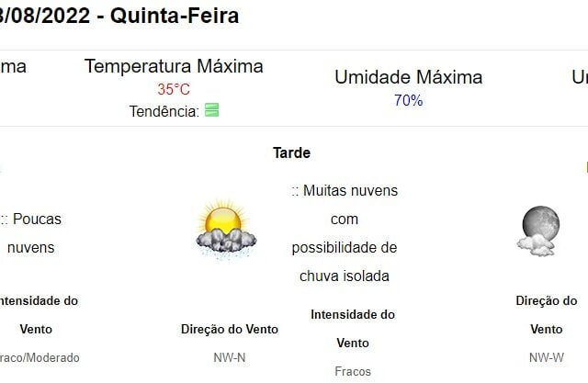Click the Direção do Vento label above NW-N

tap(230, 329)
